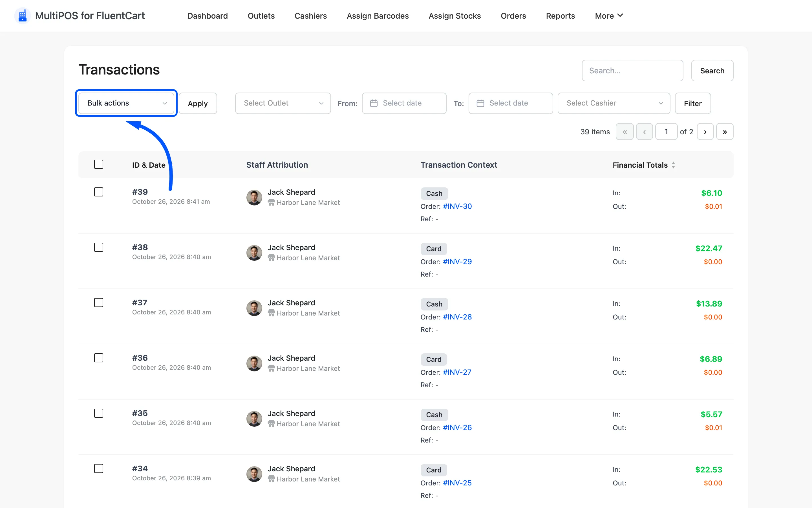The image size is (812, 508).
Task: Open the Cashiers nav item
Action: tap(310, 16)
